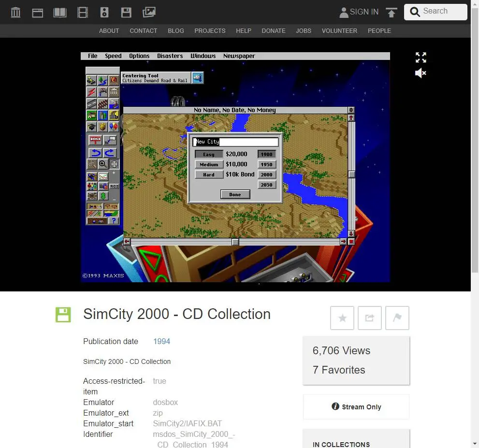Select the Query tool
479x448 pixels.
click(x=110, y=140)
